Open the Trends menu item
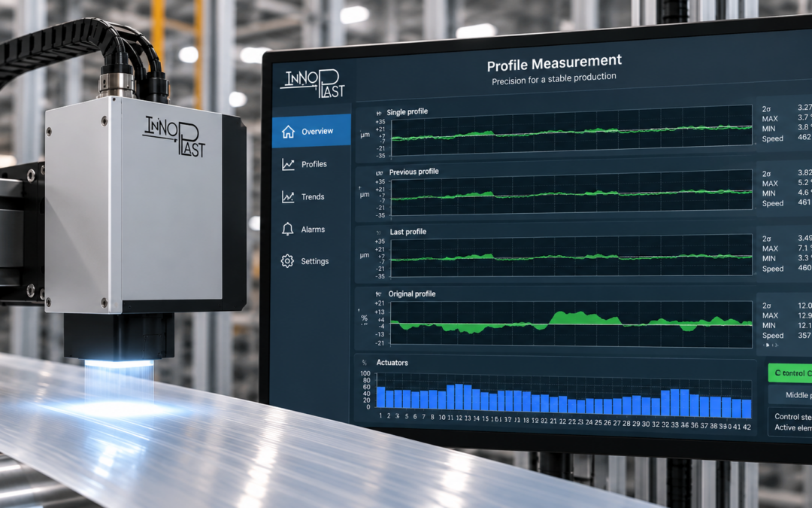The width and height of the screenshot is (812, 508). click(312, 197)
